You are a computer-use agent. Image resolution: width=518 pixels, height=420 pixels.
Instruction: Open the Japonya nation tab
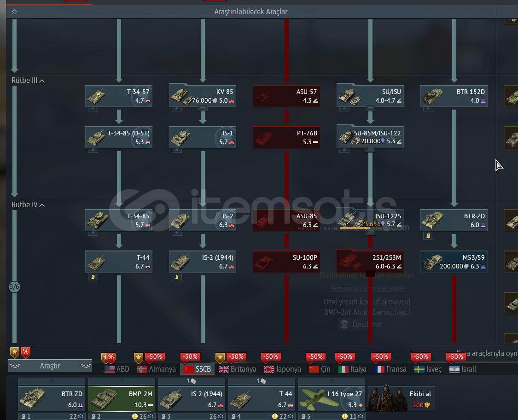(282, 369)
